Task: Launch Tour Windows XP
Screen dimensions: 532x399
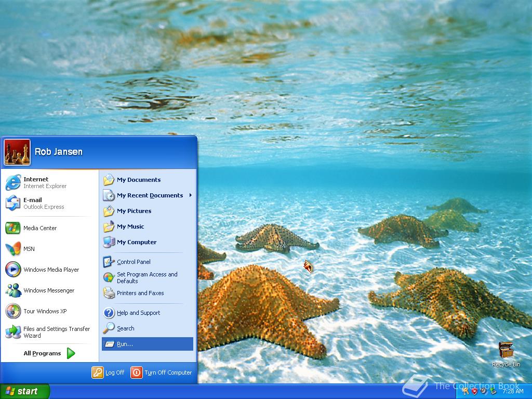Action: [49, 311]
